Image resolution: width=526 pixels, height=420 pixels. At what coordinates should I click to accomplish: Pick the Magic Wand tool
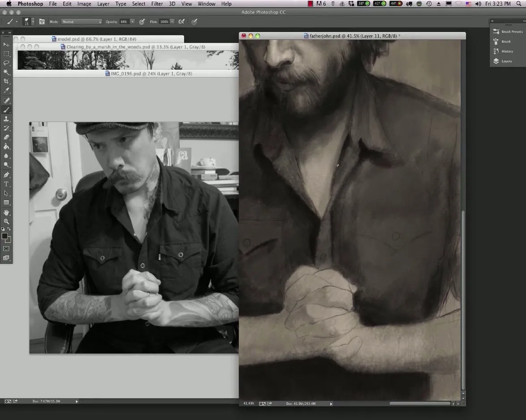6,72
